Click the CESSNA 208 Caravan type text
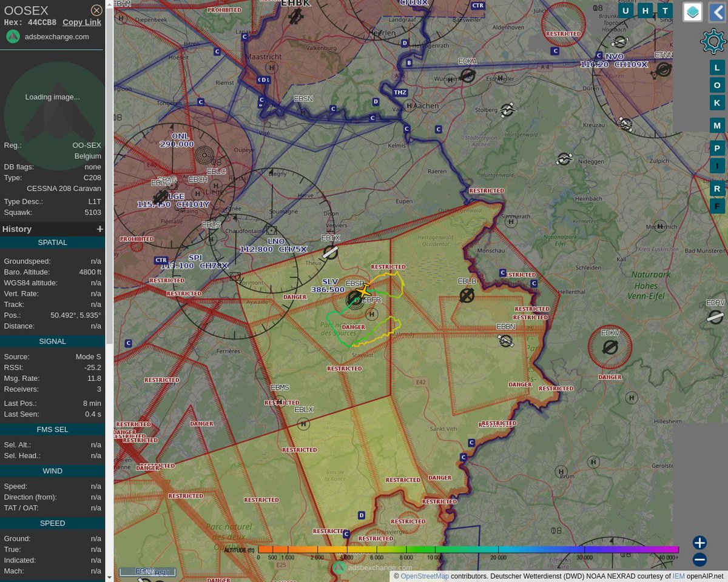This screenshot has width=728, height=582. pos(64,189)
